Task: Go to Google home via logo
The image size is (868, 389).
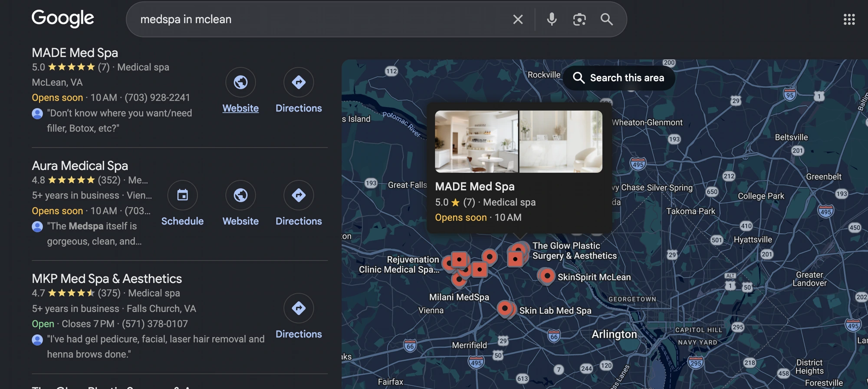Action: (x=62, y=18)
